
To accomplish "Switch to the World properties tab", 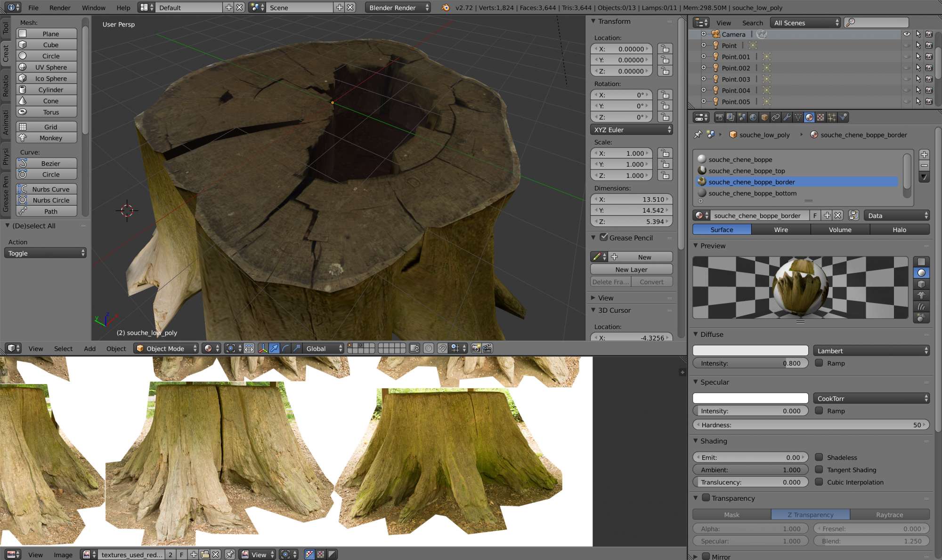I will click(753, 117).
